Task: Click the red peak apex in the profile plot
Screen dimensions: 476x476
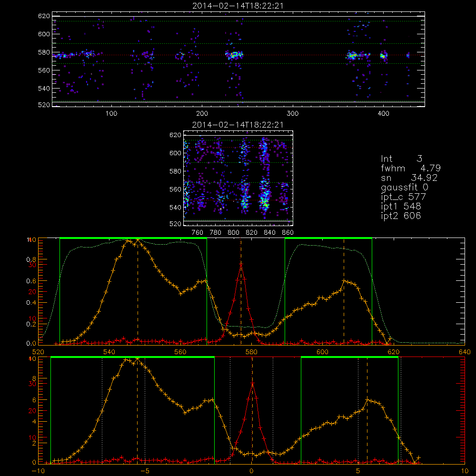Action: (241, 264)
